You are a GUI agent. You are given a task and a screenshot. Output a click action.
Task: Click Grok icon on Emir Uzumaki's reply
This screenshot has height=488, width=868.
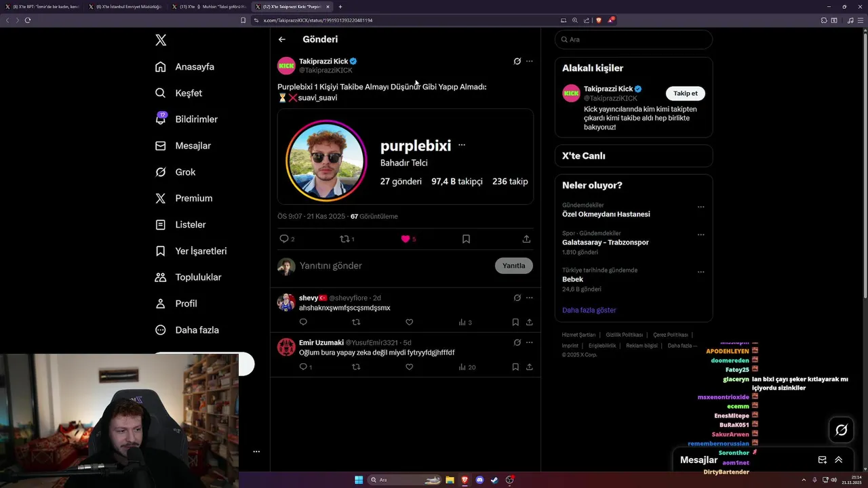pyautogui.click(x=517, y=342)
